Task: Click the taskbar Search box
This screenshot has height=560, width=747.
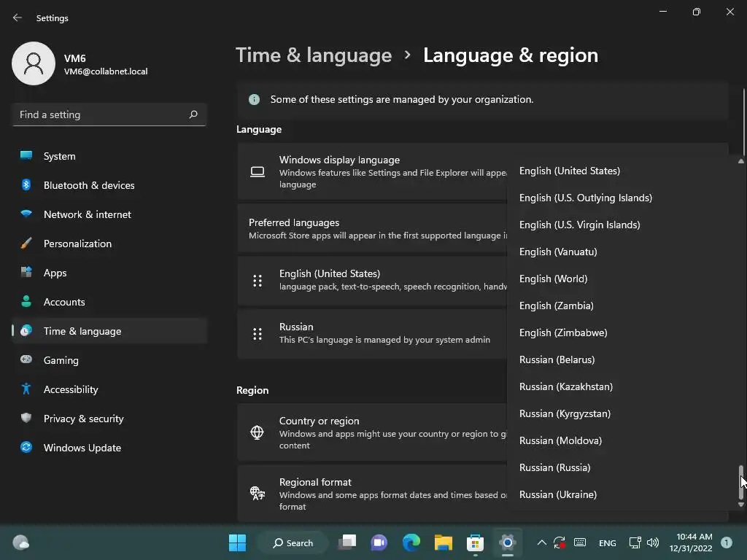Action: tap(293, 542)
